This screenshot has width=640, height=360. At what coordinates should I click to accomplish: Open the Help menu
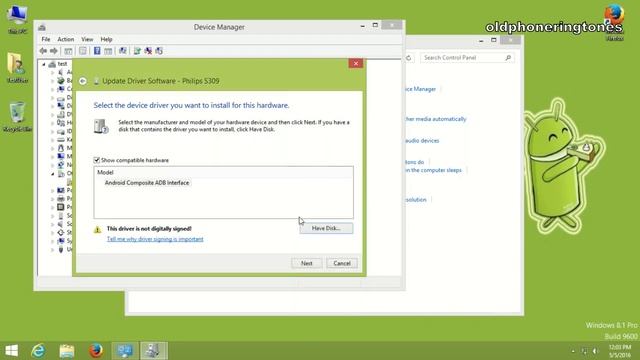106,39
